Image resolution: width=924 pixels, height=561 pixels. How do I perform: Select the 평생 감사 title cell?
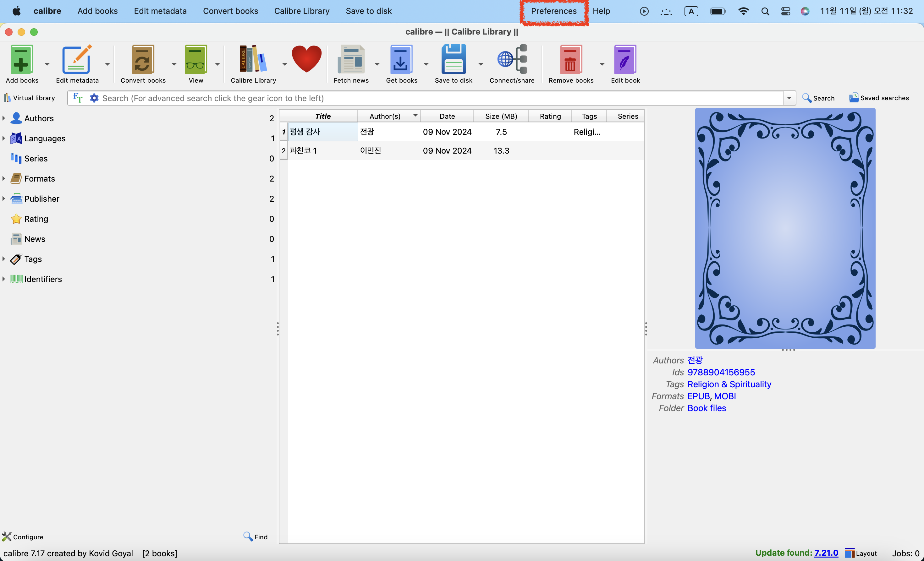[x=322, y=132]
